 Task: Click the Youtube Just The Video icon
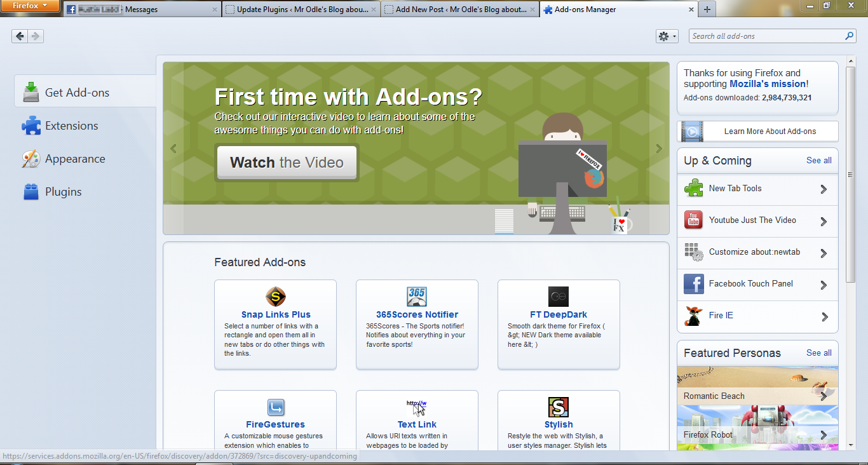(x=693, y=220)
